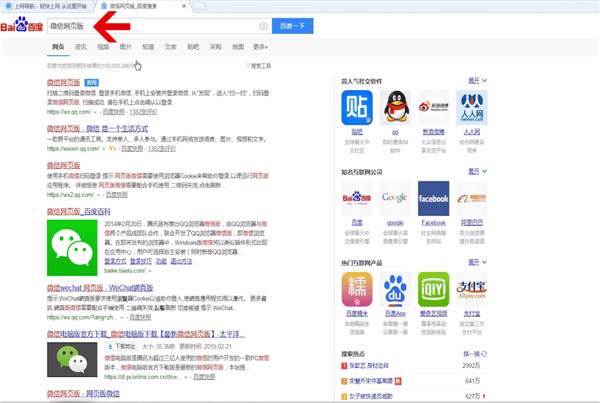The width and height of the screenshot is (600, 403).
Task: Click the Facebook logo thumbnail
Action: (x=433, y=198)
